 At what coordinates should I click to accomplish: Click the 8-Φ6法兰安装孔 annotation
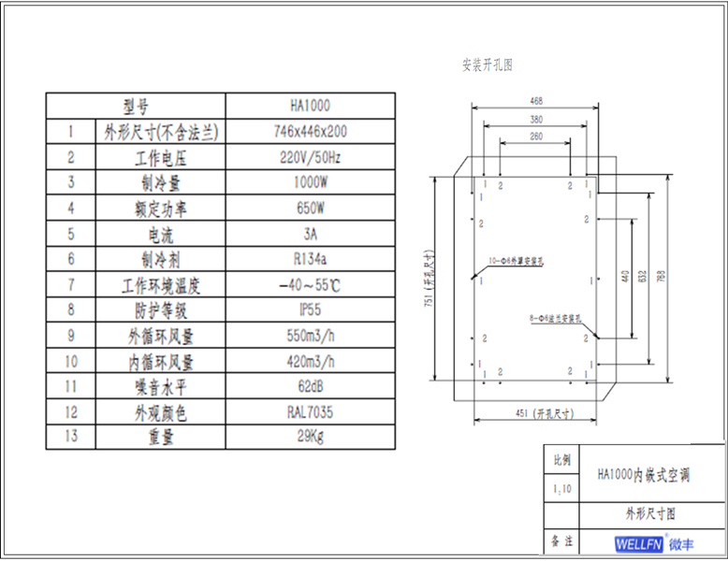point(555,318)
